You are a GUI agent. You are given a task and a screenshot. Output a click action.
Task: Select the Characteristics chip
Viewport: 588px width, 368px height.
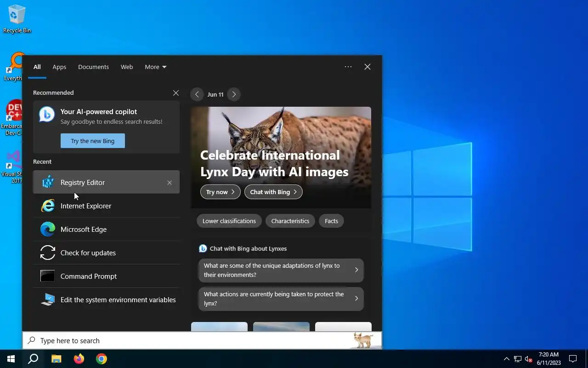290,221
